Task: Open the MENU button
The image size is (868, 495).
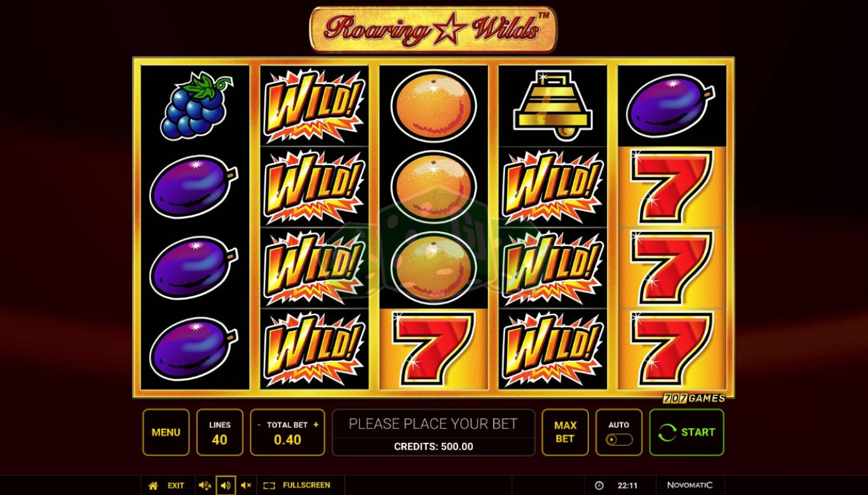Action: (x=166, y=432)
